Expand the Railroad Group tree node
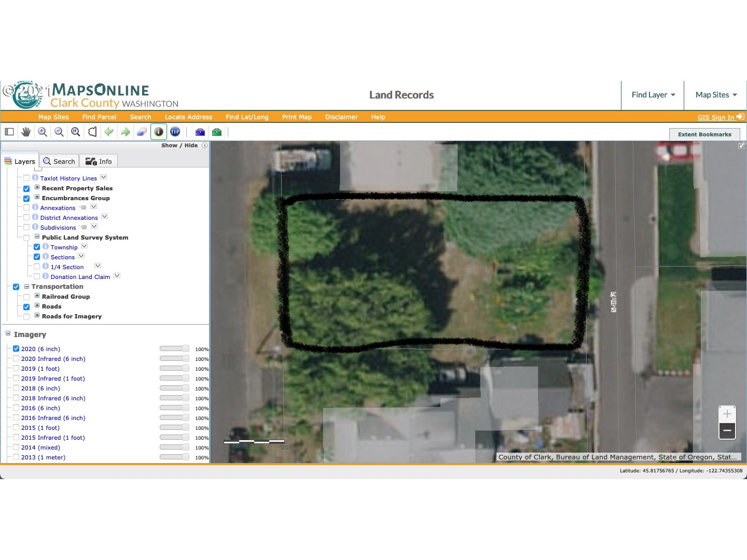Viewport: 747px width, 560px height. [37, 296]
